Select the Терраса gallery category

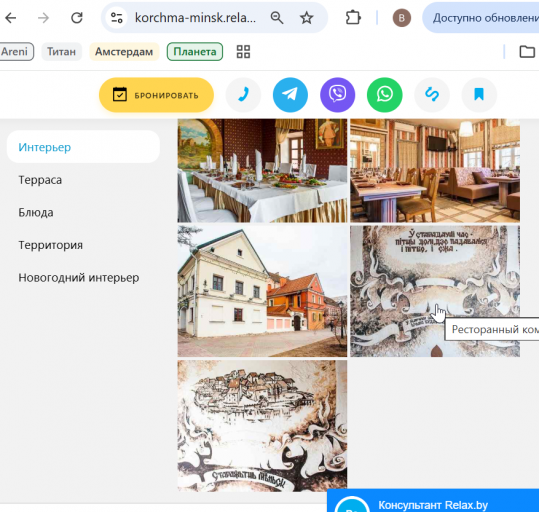[x=40, y=180]
